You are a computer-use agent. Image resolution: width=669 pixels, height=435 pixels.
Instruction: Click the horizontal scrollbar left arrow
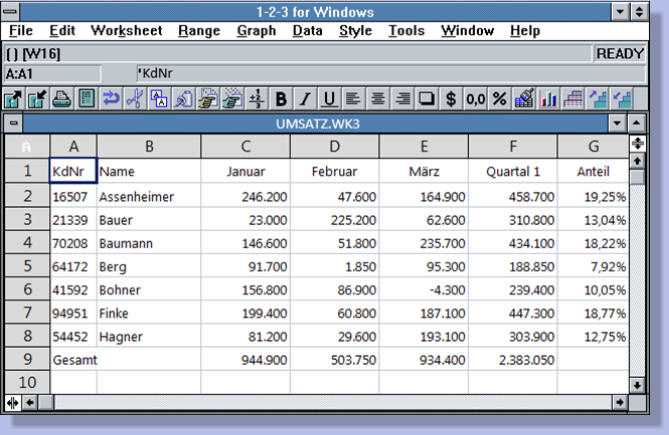click(x=30, y=402)
